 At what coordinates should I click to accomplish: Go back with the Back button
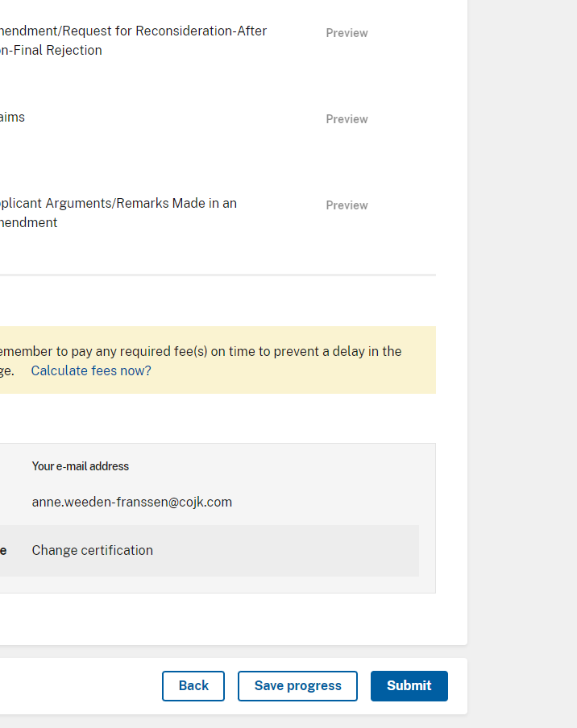click(193, 685)
